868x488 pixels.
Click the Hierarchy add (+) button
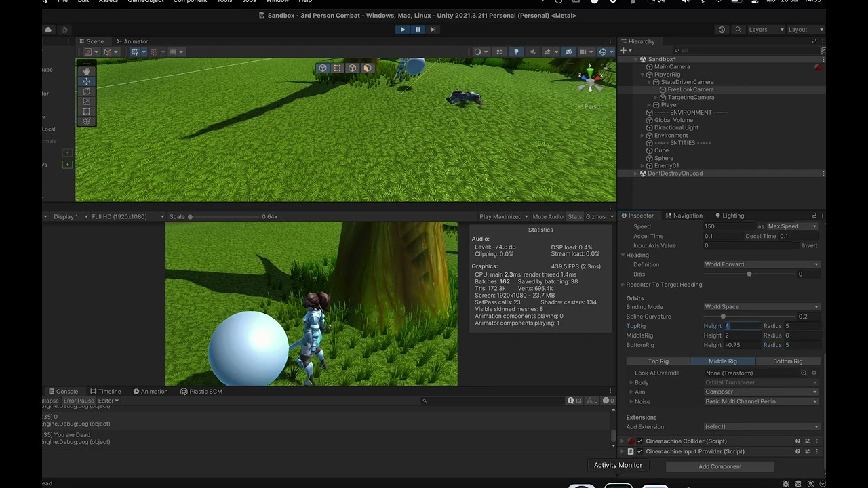(624, 51)
